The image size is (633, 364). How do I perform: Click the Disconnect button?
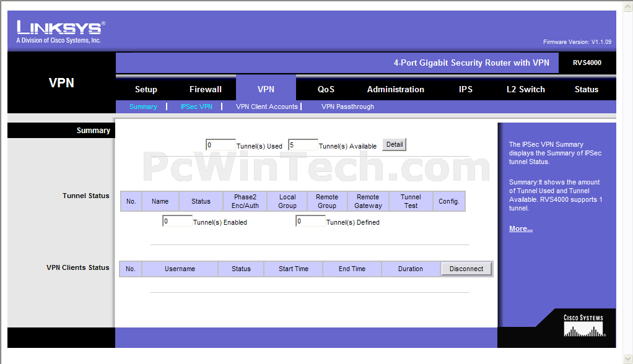466,269
